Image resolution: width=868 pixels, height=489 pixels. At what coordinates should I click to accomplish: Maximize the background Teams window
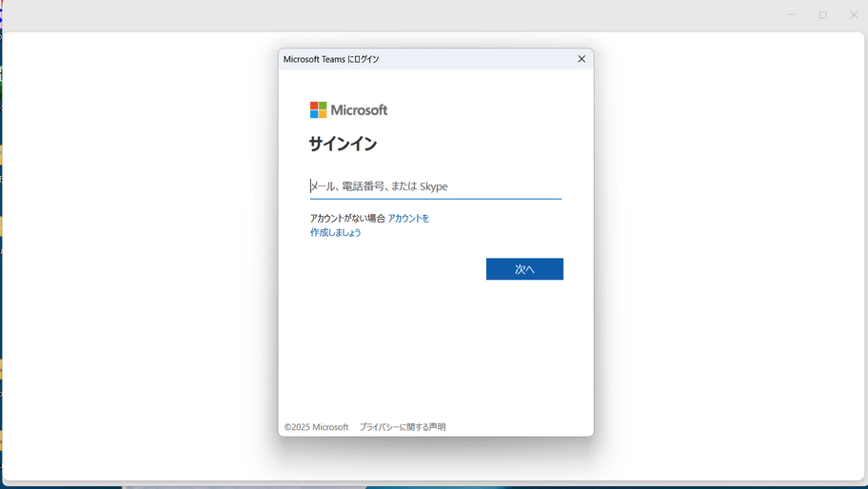point(823,15)
